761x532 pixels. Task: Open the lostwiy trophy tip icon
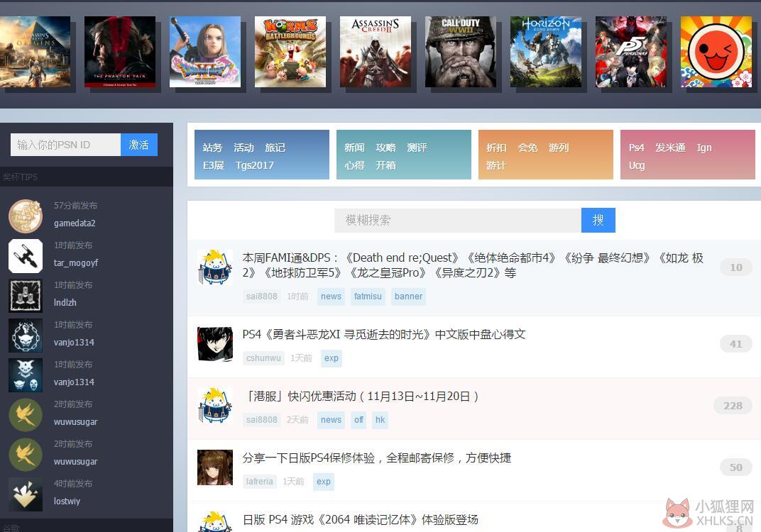pos(26,494)
